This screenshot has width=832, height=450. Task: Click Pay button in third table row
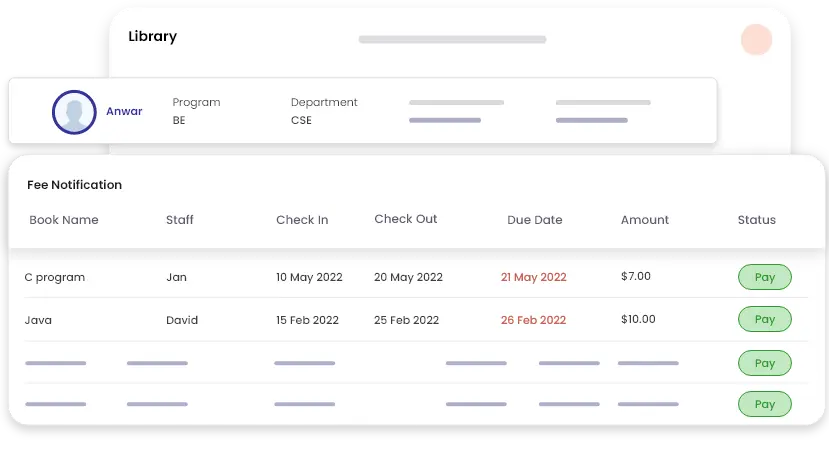(x=764, y=363)
